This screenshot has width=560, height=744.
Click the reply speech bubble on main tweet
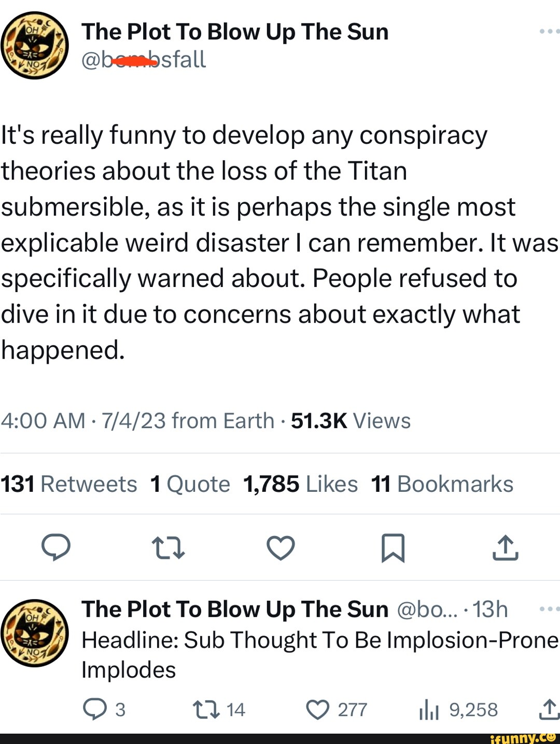pyautogui.click(x=55, y=547)
